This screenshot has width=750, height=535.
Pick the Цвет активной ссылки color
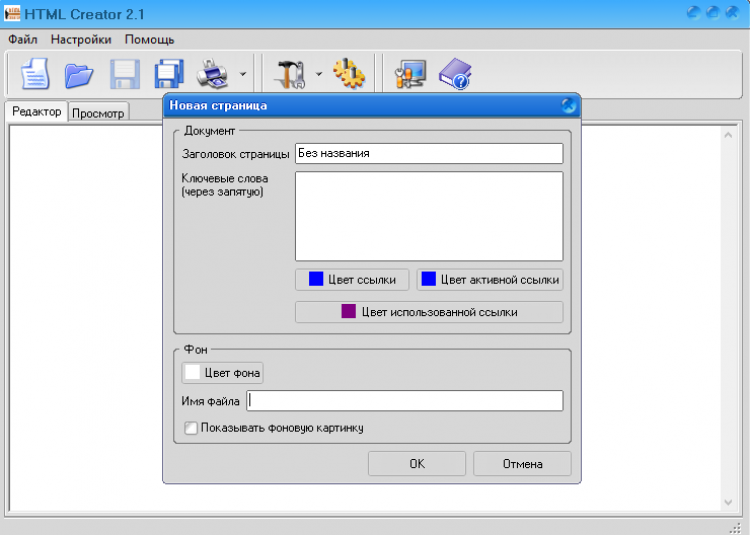pos(490,280)
